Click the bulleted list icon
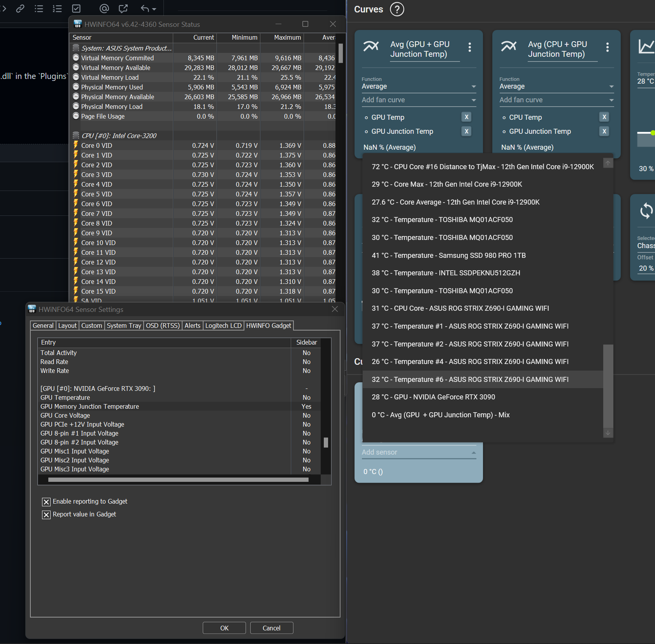Screen dimensions: 655x644 [39, 8]
